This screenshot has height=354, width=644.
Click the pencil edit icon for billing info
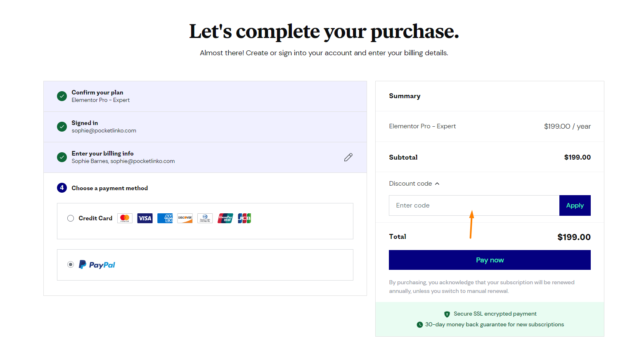348,157
